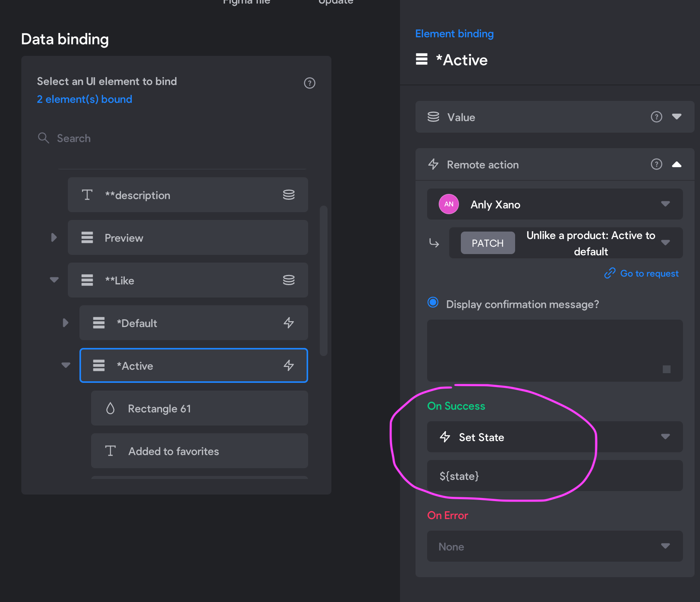Click the ${state} input field
Image resolution: width=700 pixels, height=602 pixels.
click(x=555, y=476)
